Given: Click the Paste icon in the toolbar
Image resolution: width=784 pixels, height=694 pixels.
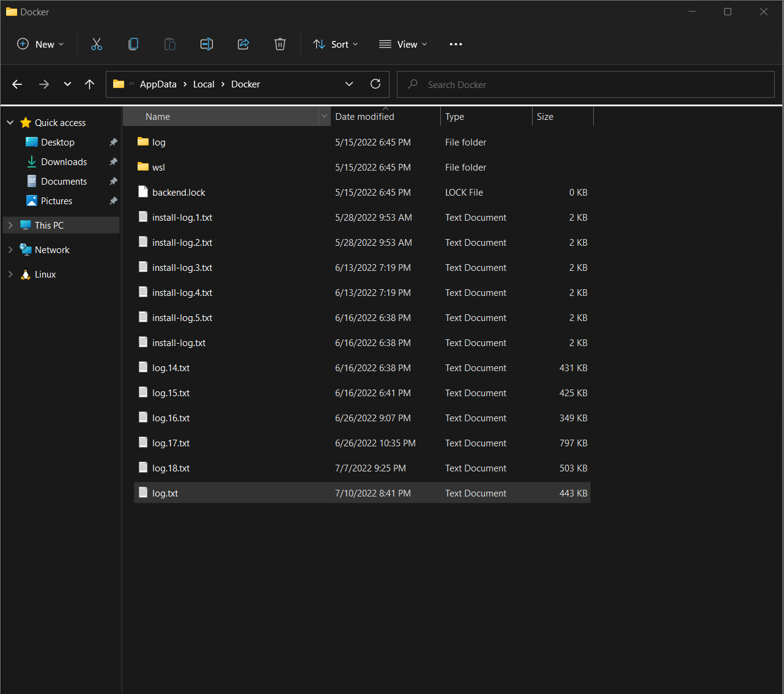Looking at the screenshot, I should [169, 43].
